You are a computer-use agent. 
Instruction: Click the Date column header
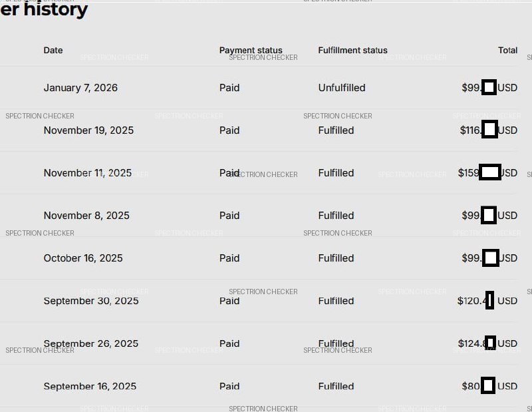coord(53,51)
